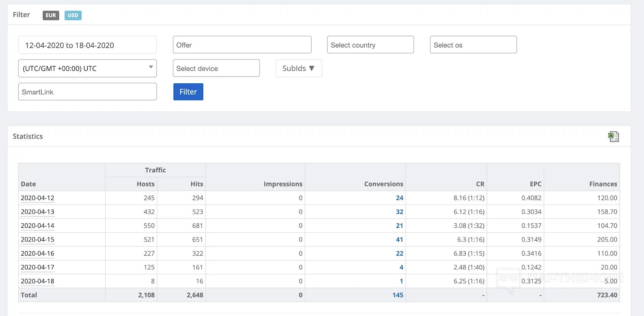The width and height of the screenshot is (644, 316).
Task: Click the SmartLink input field
Action: pyautogui.click(x=87, y=92)
